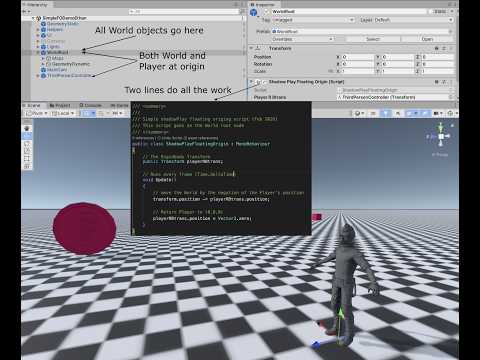Select MainCam in the Hierarchy

[x=57, y=70]
